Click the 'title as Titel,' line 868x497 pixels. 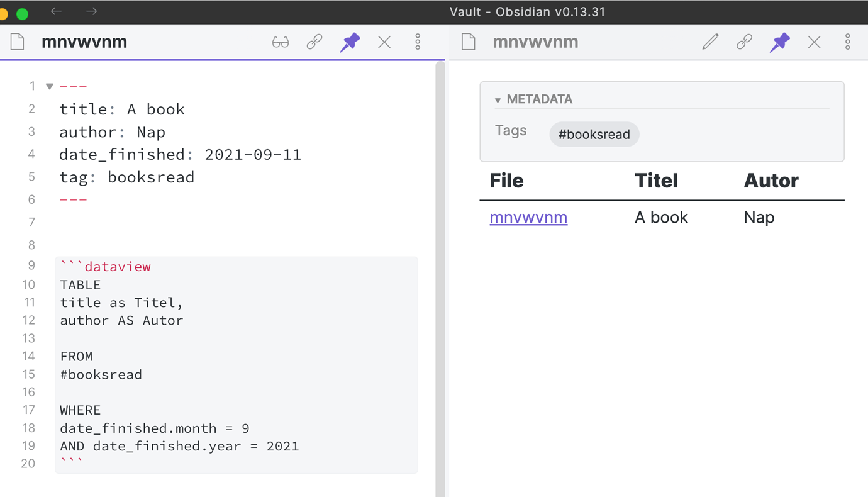(121, 303)
